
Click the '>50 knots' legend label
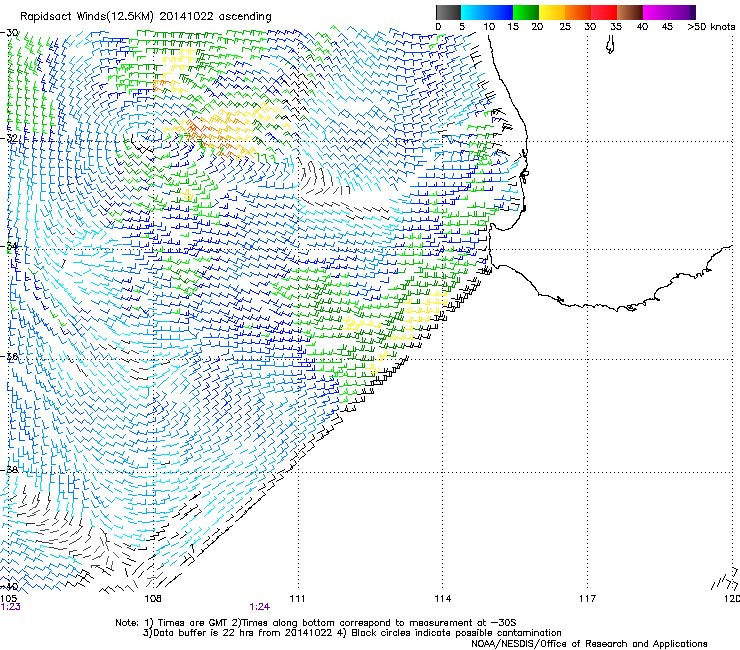[x=711, y=27]
